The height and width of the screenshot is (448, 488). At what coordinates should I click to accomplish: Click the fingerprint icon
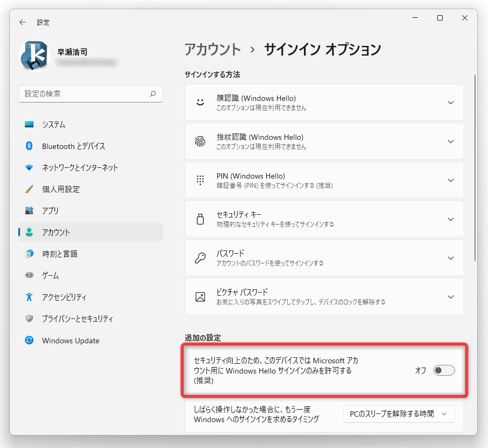[x=200, y=141]
